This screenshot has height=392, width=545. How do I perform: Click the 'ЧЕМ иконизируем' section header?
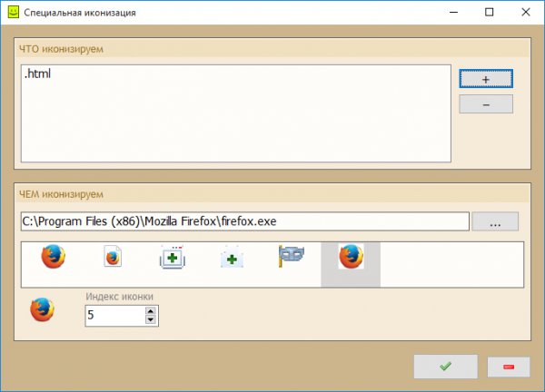click(61, 194)
